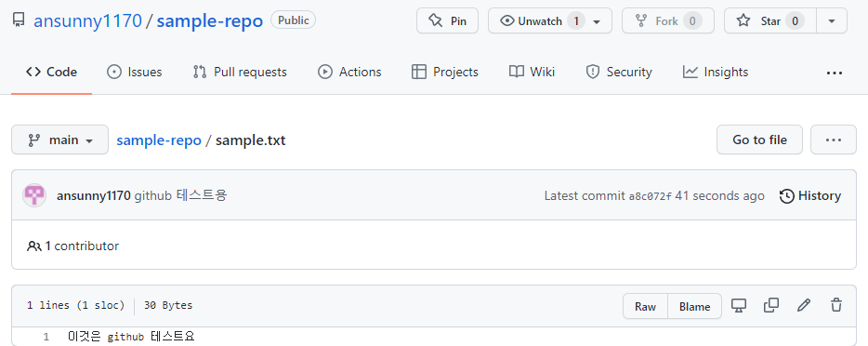This screenshot has width=868, height=346.
Task: Click the Go to file button
Action: pyautogui.click(x=759, y=140)
